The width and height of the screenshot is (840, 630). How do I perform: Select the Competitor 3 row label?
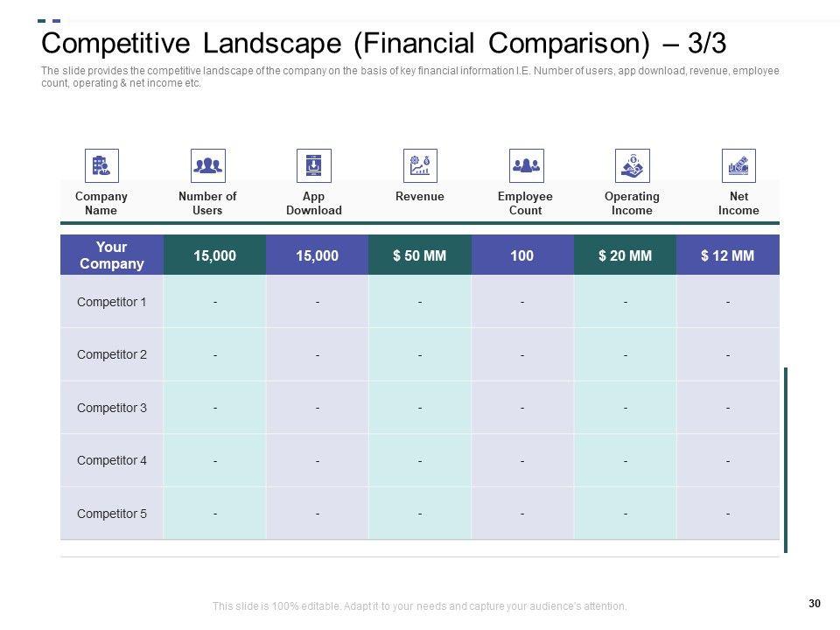click(112, 408)
